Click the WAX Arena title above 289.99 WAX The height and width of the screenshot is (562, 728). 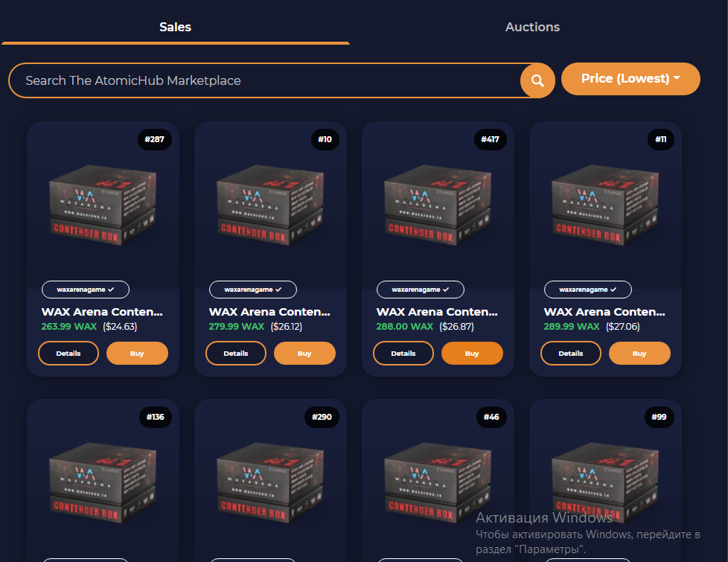click(604, 312)
